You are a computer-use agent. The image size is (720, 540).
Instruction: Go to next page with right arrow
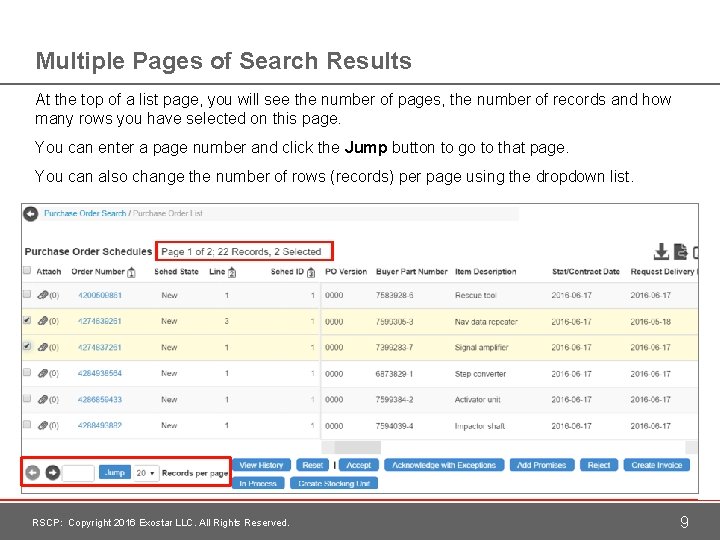[52, 472]
